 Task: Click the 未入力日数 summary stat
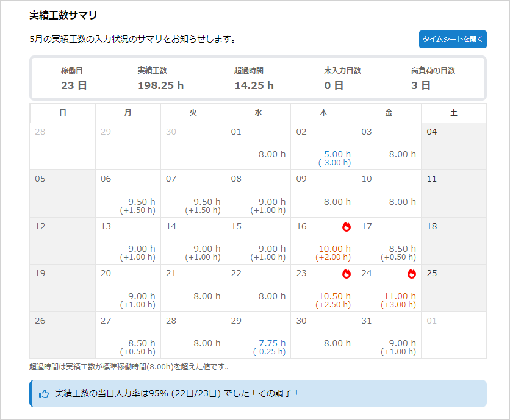click(342, 78)
